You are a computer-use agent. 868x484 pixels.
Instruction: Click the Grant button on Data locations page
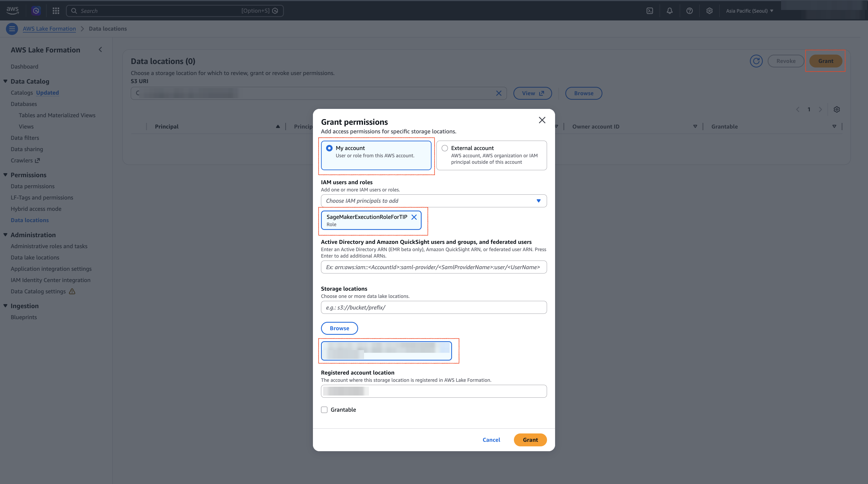pos(825,61)
